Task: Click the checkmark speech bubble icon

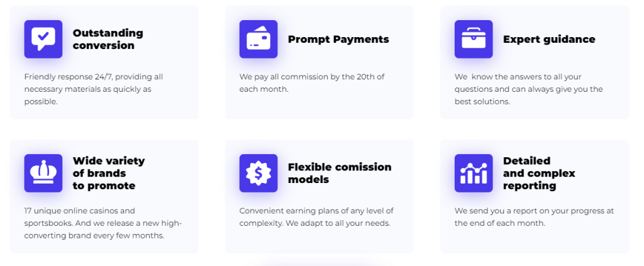Action: click(43, 39)
